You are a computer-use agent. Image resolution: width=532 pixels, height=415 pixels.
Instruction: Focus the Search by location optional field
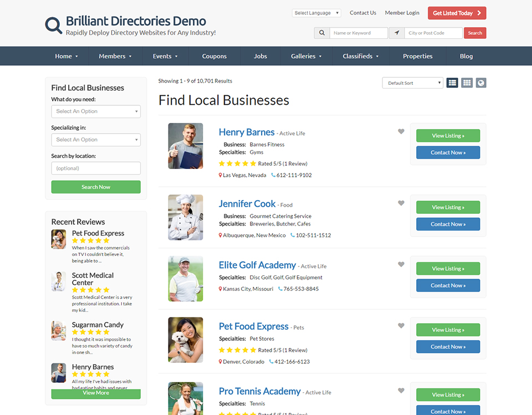pyautogui.click(x=96, y=168)
